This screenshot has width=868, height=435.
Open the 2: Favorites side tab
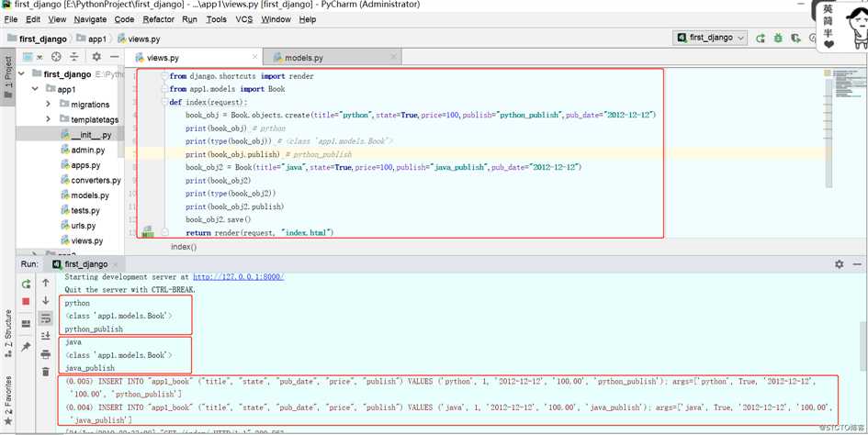coord(7,400)
